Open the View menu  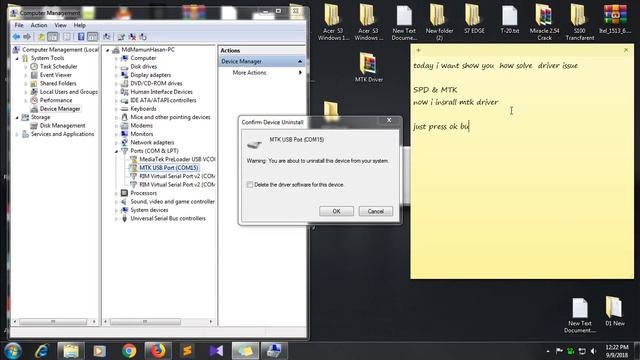[x=60, y=25]
